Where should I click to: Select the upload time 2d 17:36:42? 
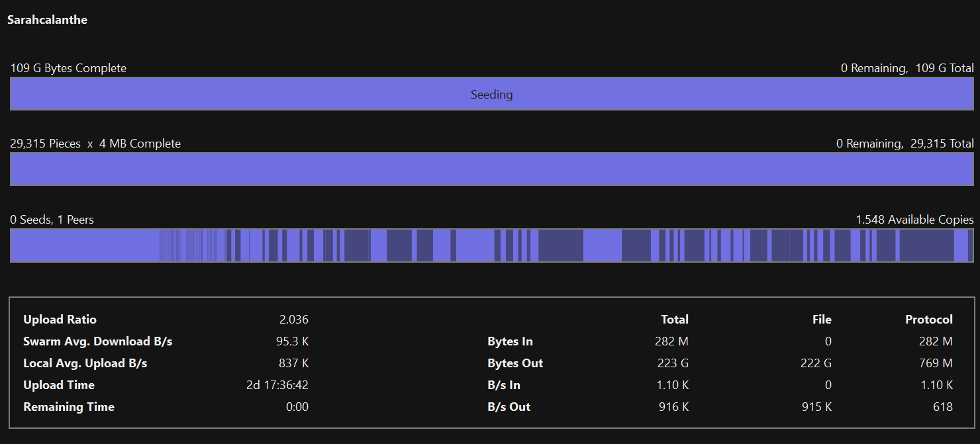277,385
